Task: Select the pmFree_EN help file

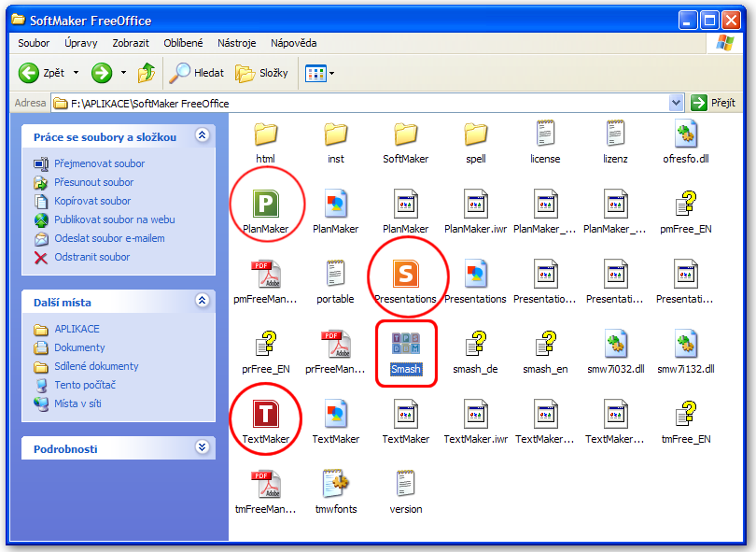Action: click(686, 211)
